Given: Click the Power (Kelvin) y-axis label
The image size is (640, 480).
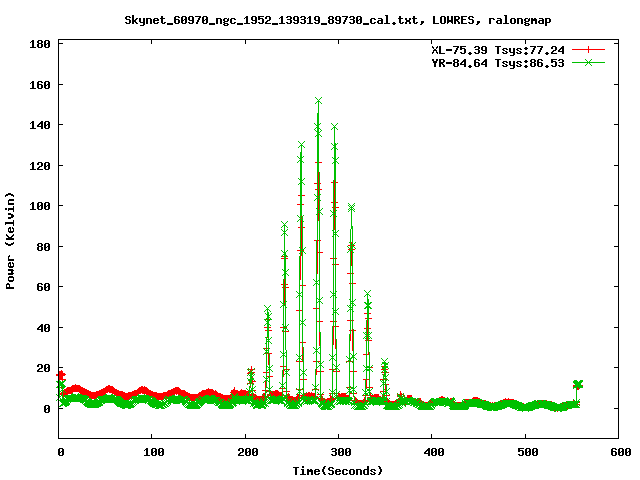Looking at the screenshot, I should [x=11, y=240].
